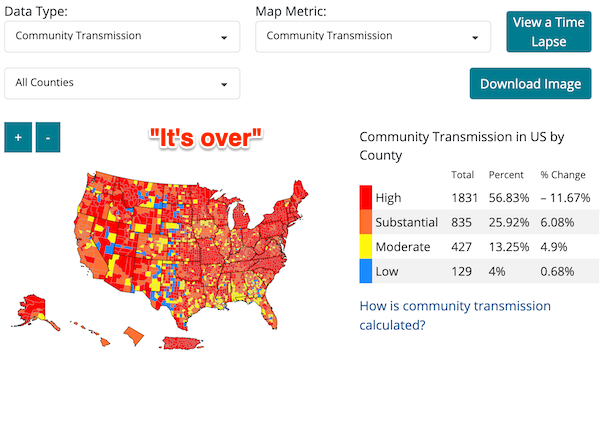
Task: Click the Substantial row in legend table
Action: (x=479, y=222)
